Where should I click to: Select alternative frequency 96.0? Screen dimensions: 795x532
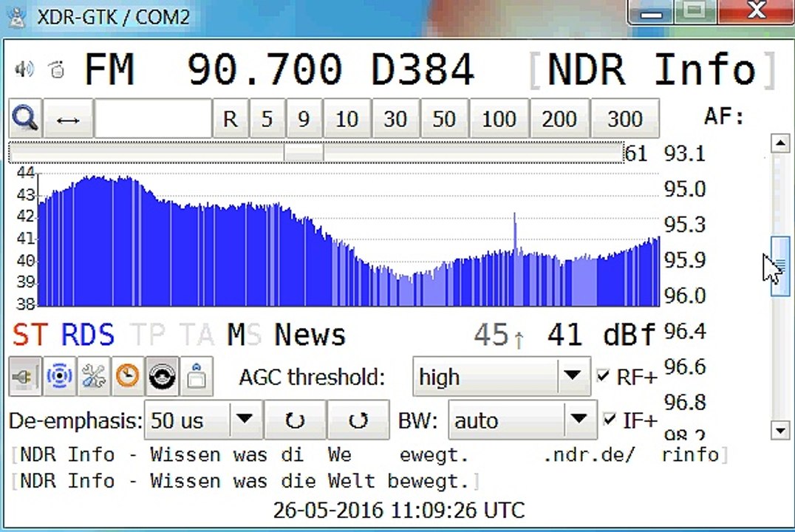point(685,295)
